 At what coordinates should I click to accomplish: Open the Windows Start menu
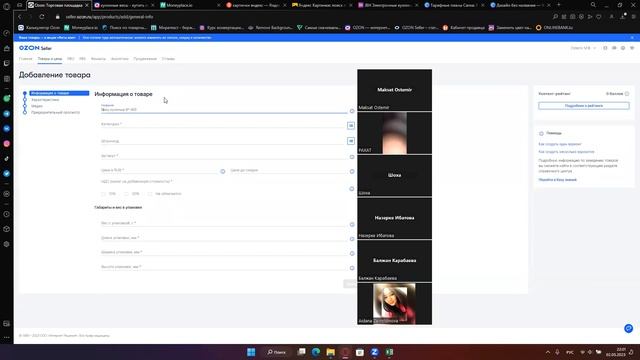pos(251,352)
